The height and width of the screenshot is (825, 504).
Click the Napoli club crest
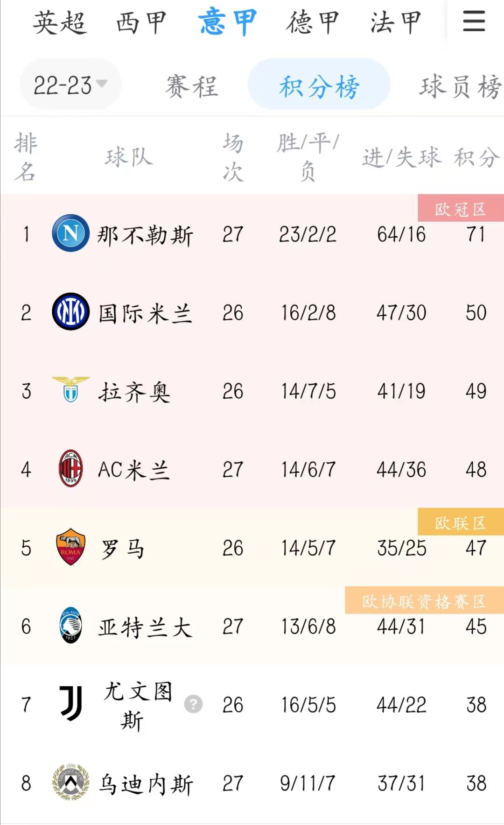click(x=70, y=233)
